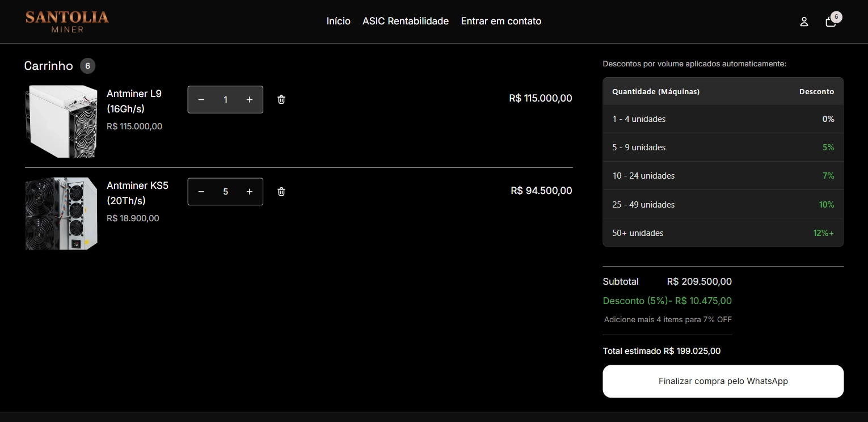Open ASIC Rentabilidade page
This screenshot has height=422, width=868.
coord(406,21)
